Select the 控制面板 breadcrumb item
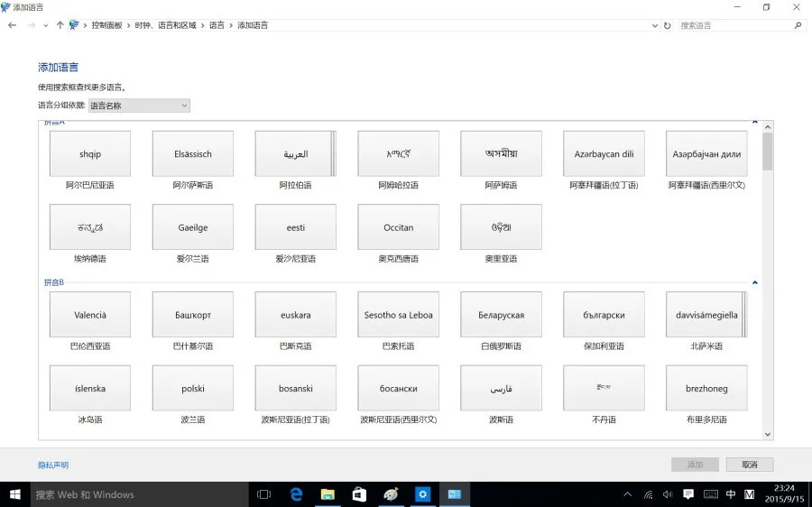The width and height of the screenshot is (812, 507). point(106,25)
